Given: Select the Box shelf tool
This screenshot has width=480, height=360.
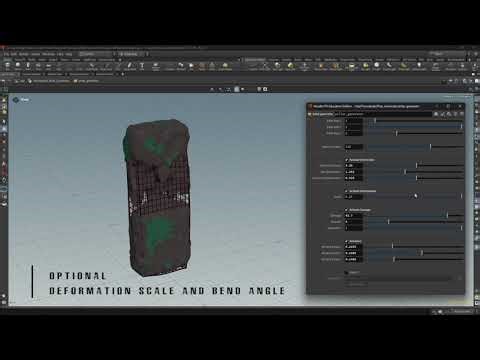Looking at the screenshot, I should click(8, 66).
